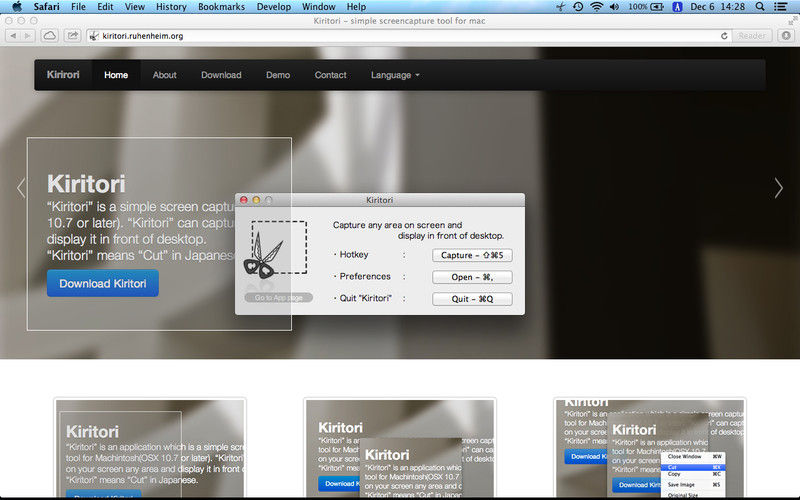Open Download page in navbar

pos(221,75)
